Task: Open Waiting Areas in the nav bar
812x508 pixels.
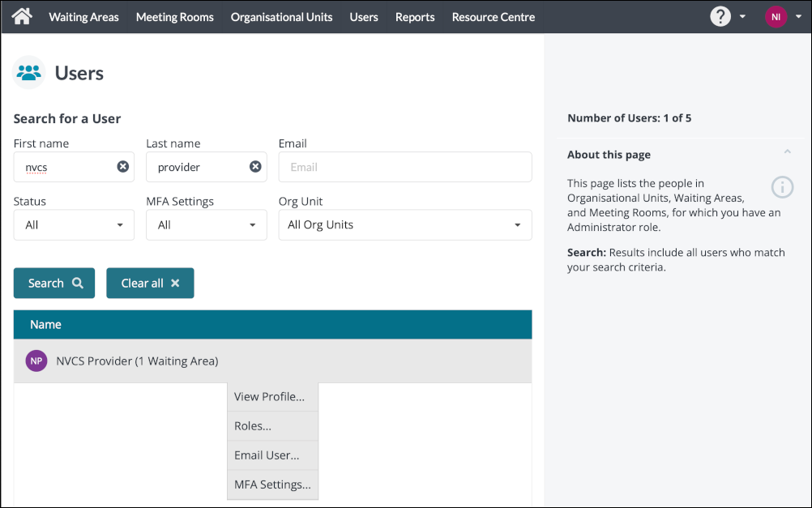Action: 84,17
